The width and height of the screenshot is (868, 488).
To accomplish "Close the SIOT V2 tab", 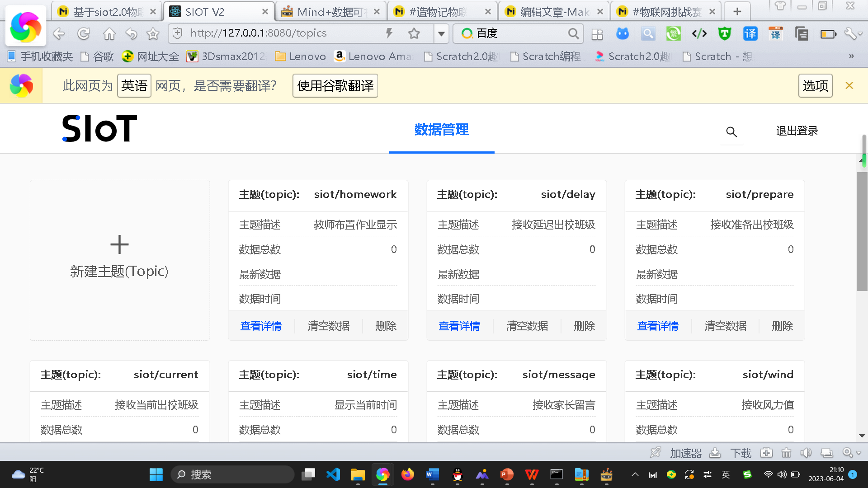I will point(265,12).
